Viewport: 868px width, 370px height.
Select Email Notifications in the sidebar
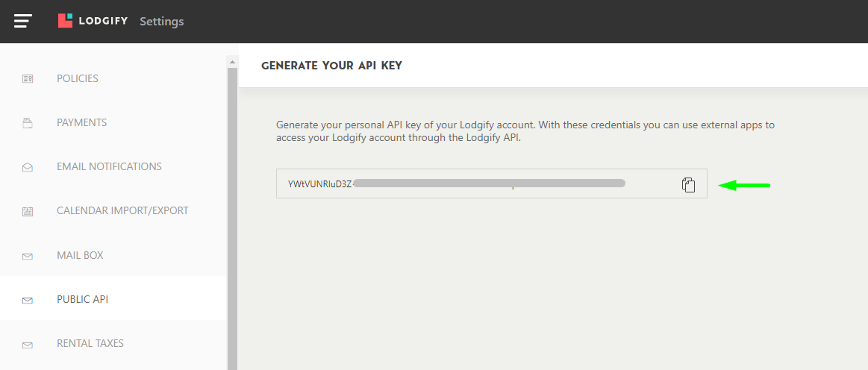(109, 166)
